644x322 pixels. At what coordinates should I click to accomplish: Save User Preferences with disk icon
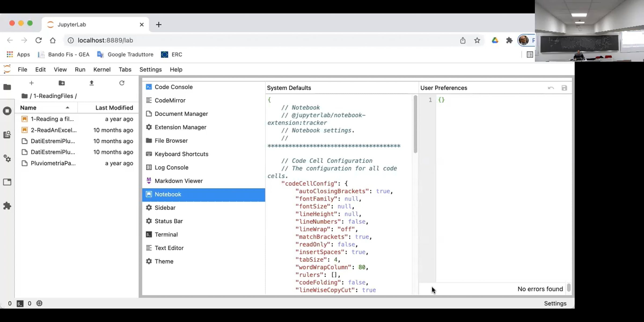(x=564, y=88)
